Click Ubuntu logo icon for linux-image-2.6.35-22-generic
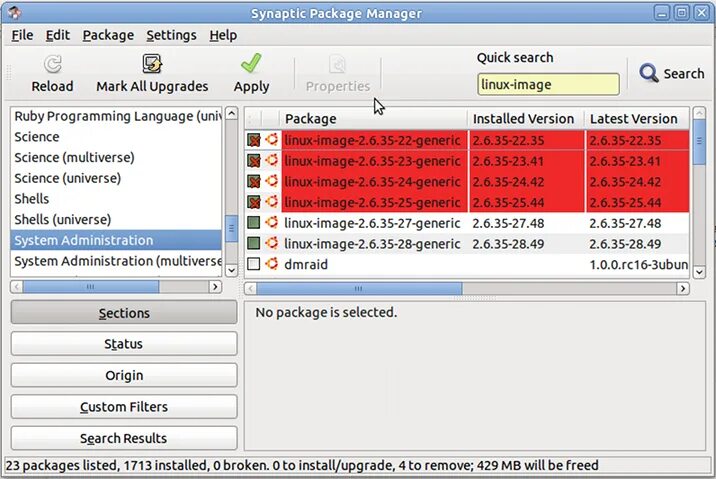 (x=272, y=140)
